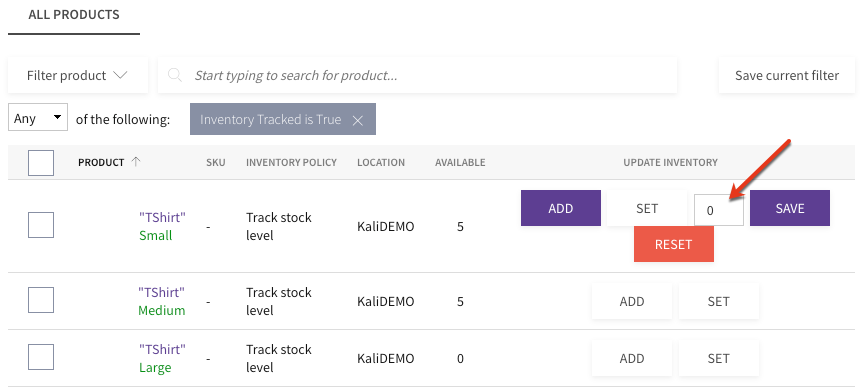Screen dimensions: 860x387
Task: Focus the inventory quantity input field
Action: (718, 209)
